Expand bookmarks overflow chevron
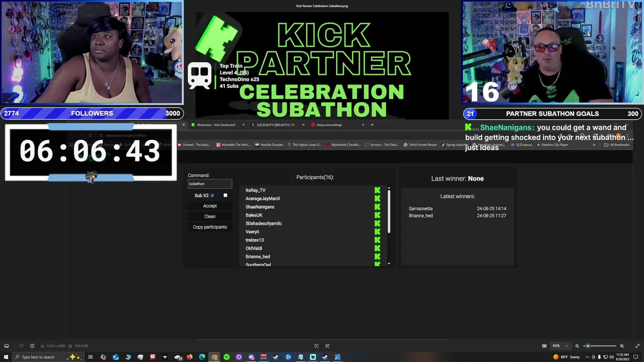The width and height of the screenshot is (644, 362). click(x=594, y=145)
